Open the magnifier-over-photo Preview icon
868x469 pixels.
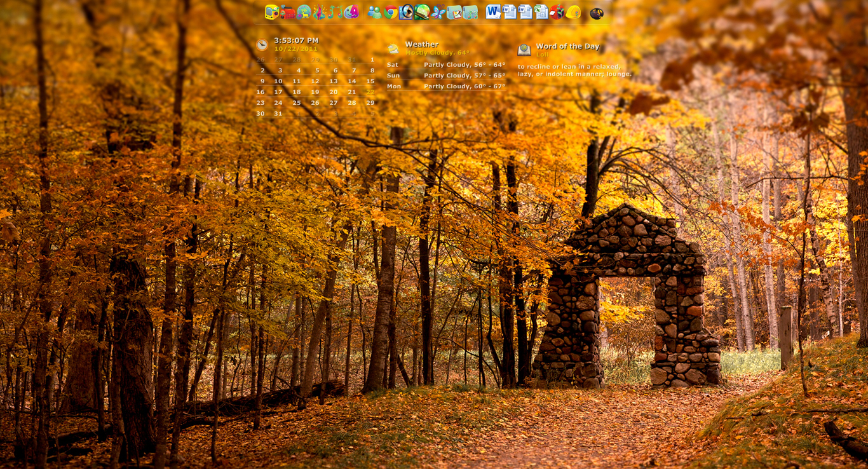point(406,12)
